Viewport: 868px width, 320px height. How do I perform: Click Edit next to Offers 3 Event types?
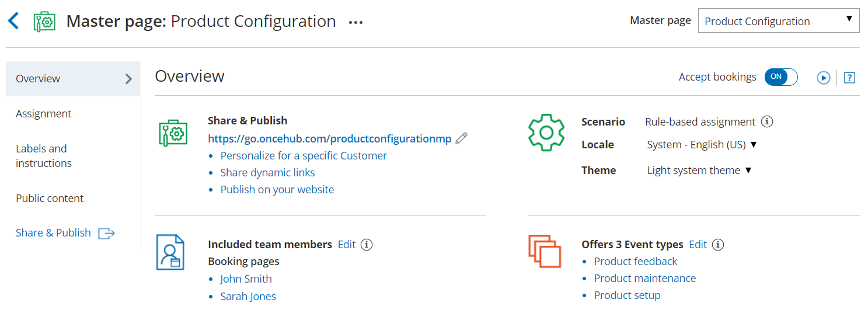point(698,245)
